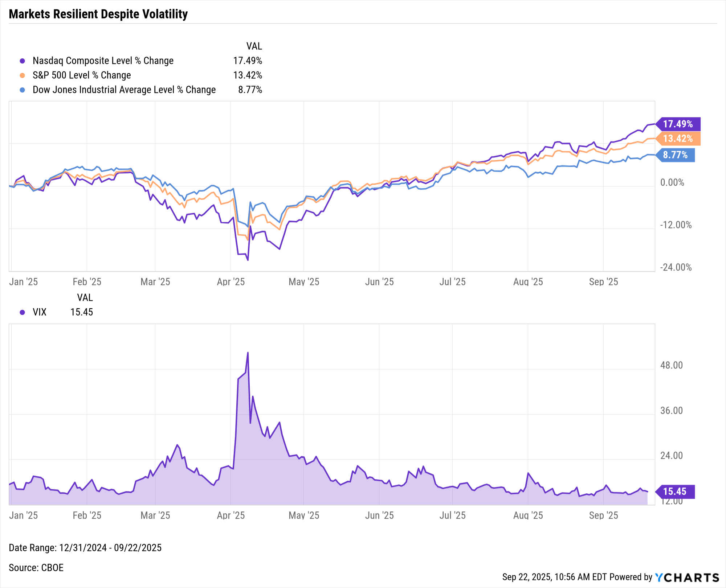The image size is (726, 588).
Task: Click the Date Range text
Action: (x=85, y=548)
